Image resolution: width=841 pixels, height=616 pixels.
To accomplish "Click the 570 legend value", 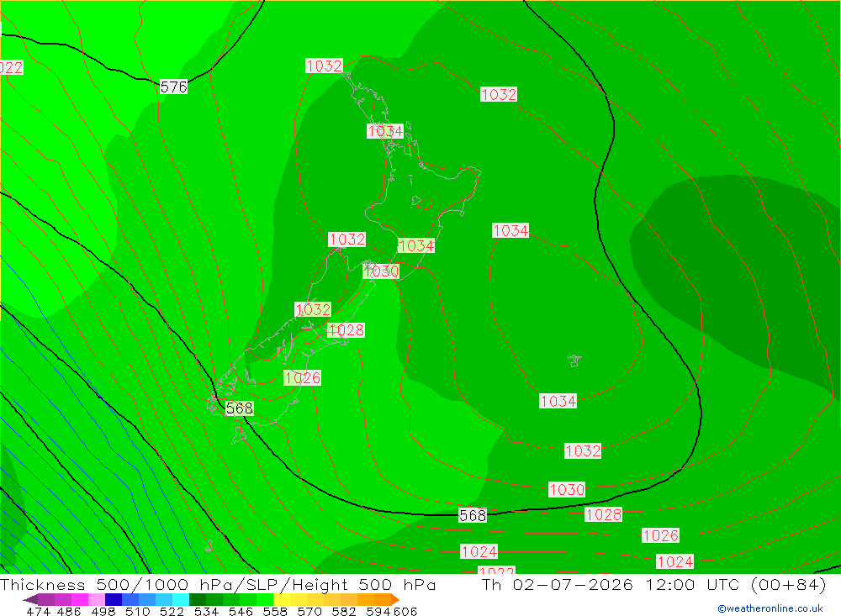I will click(x=309, y=612).
